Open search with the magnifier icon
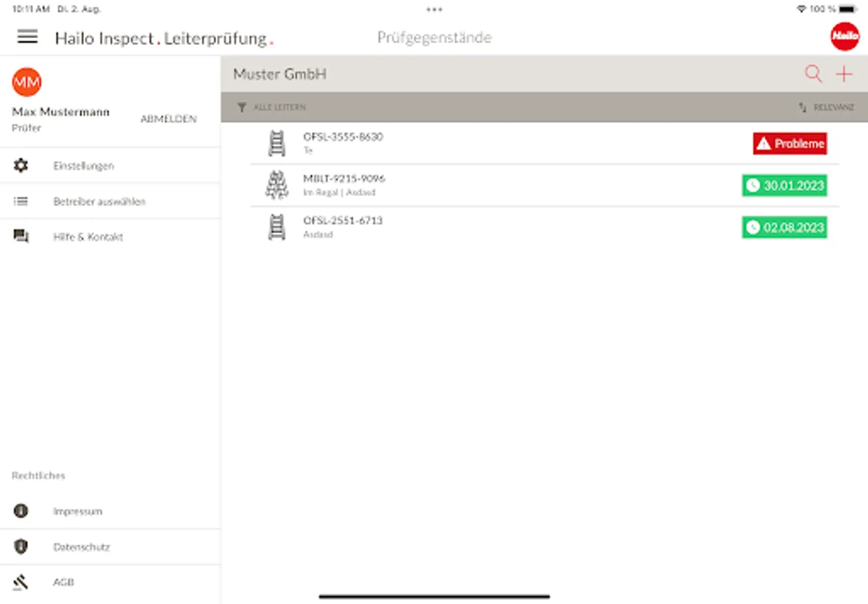The height and width of the screenshot is (604, 868). click(813, 74)
